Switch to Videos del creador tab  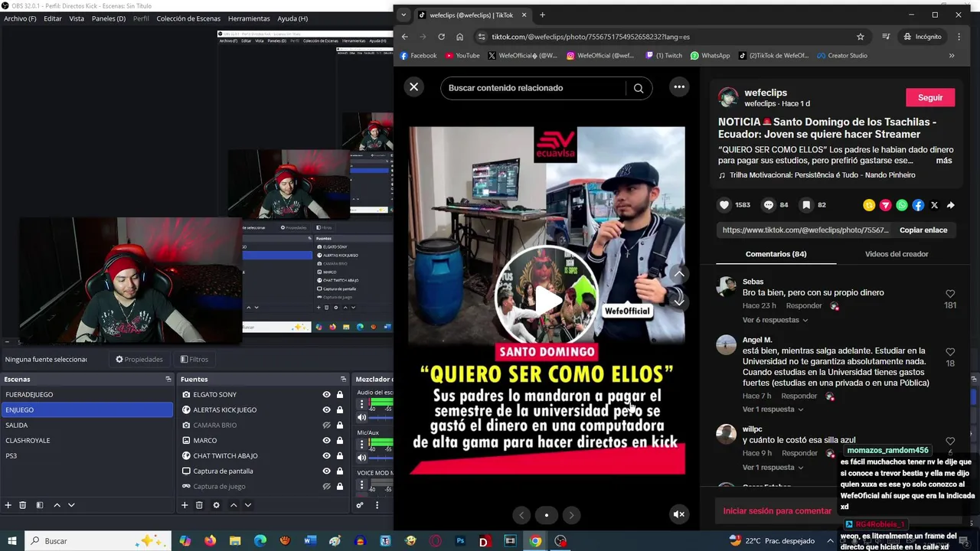coord(897,254)
